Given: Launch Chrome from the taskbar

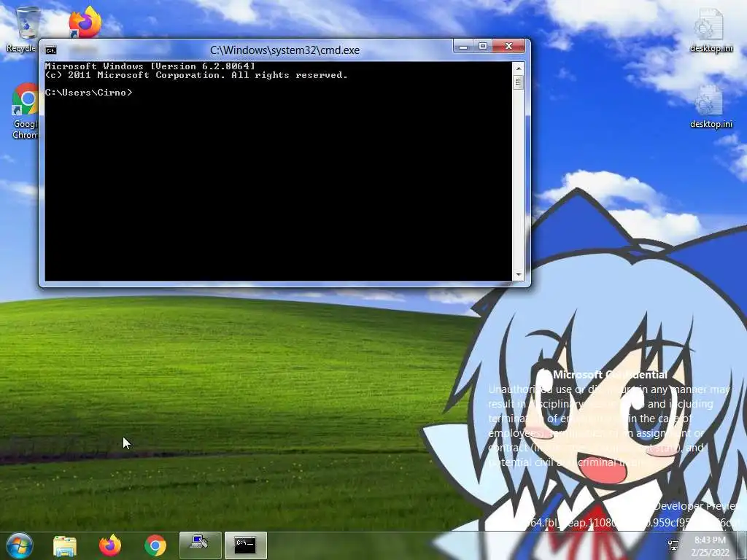Looking at the screenshot, I should coord(155,545).
